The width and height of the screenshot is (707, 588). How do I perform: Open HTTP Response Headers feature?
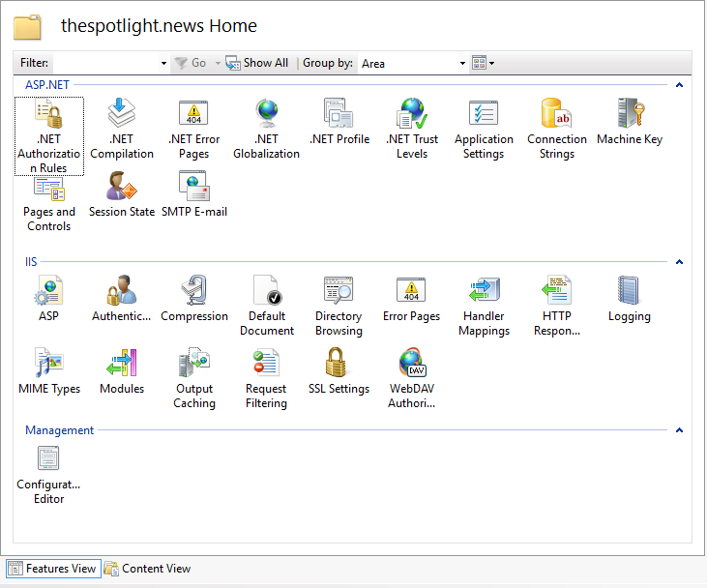557,306
